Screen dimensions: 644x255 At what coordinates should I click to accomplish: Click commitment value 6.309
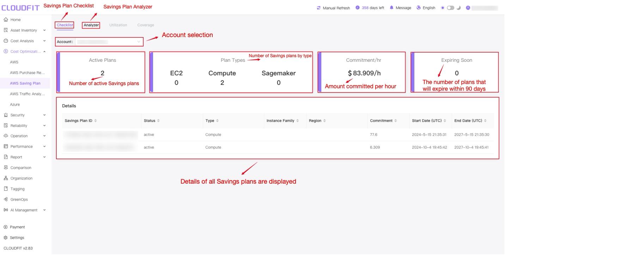375,147
